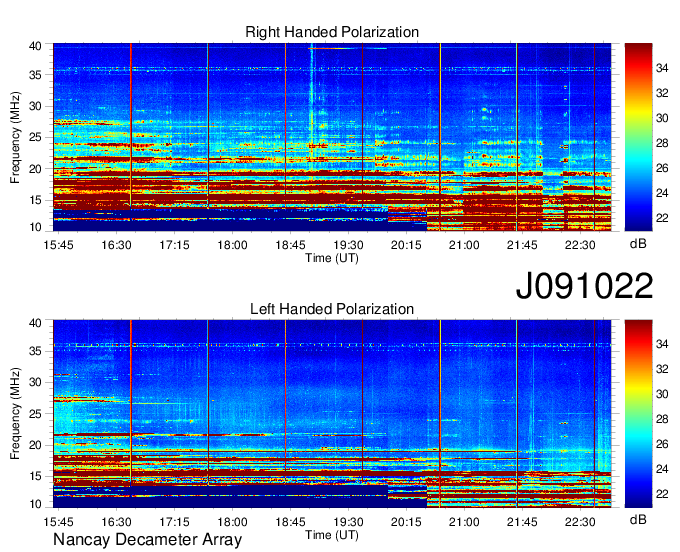This screenshot has height=552, width=680.
Task: Click 30 MHz tick on Left Handed plot
Action: 35,382
